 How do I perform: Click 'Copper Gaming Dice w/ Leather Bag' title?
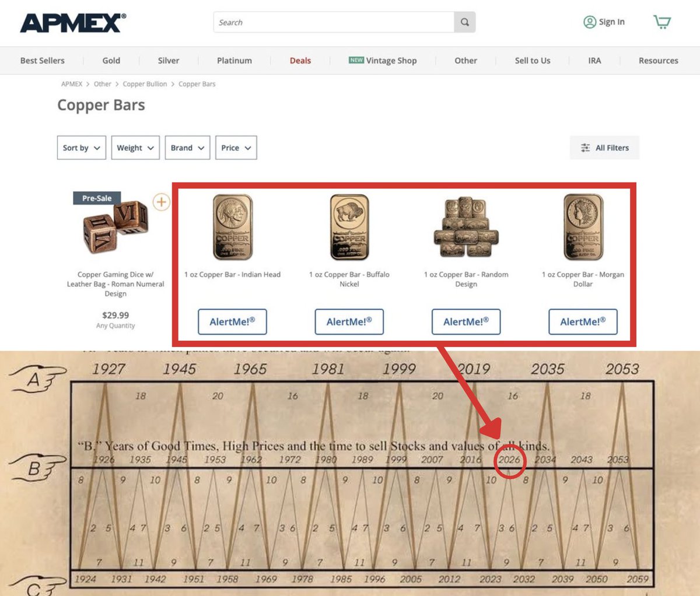(116, 284)
